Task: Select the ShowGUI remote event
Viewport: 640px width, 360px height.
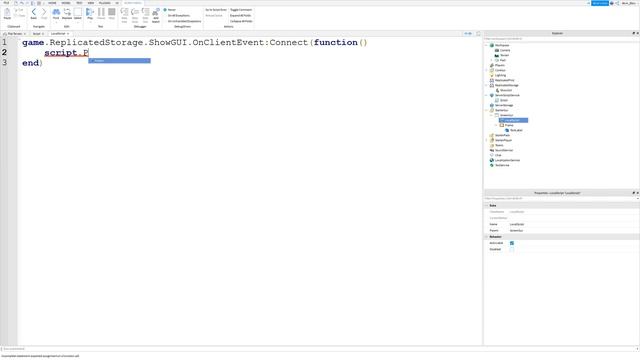Action: (x=506, y=90)
